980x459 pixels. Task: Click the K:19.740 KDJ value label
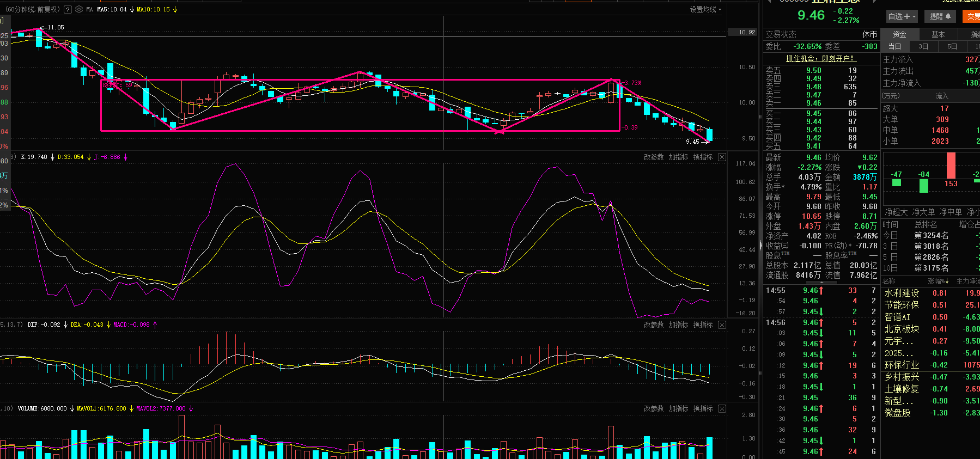(x=34, y=157)
